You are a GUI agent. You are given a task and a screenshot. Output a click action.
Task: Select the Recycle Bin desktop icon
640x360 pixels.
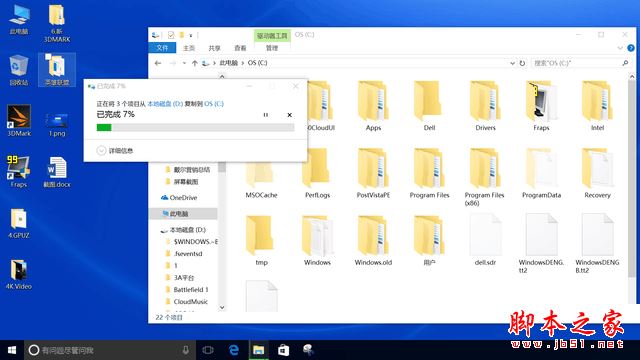point(19,70)
